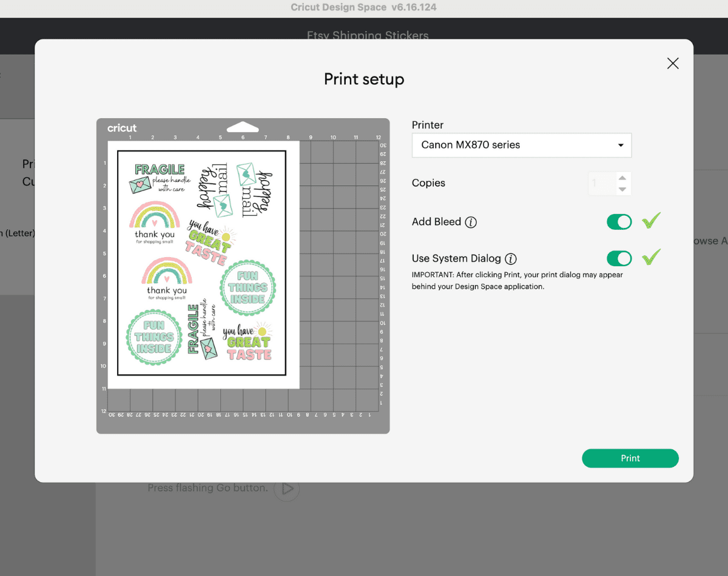Viewport: 728px width, 576px height.
Task: Open the Add Bleed info icon
Action: 471,222
